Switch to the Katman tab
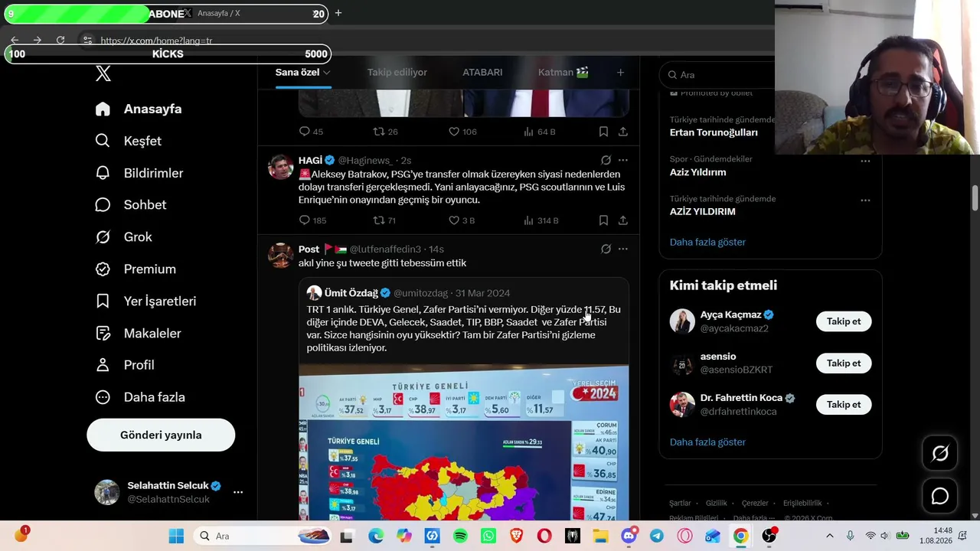980x551 pixels. pos(563,72)
